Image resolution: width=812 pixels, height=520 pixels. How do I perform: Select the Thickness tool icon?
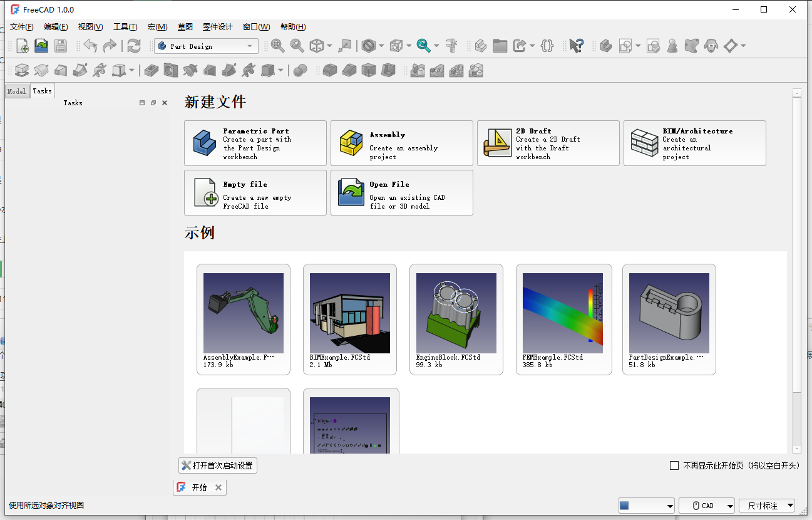tap(388, 70)
